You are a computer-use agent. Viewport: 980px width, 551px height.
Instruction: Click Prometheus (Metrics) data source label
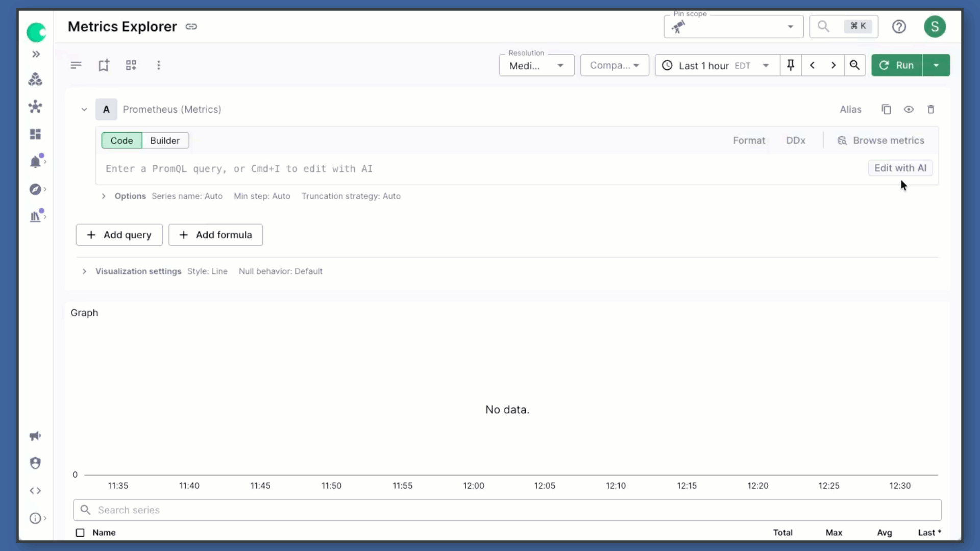point(172,109)
